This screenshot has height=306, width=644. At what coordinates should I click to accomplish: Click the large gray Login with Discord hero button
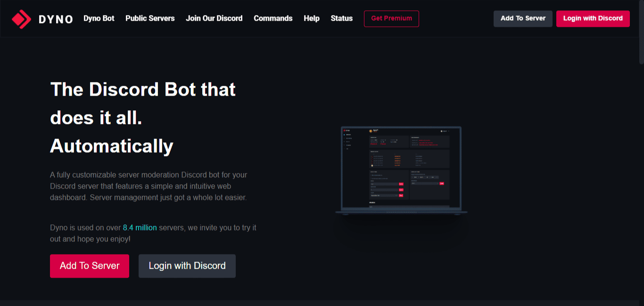tap(187, 266)
